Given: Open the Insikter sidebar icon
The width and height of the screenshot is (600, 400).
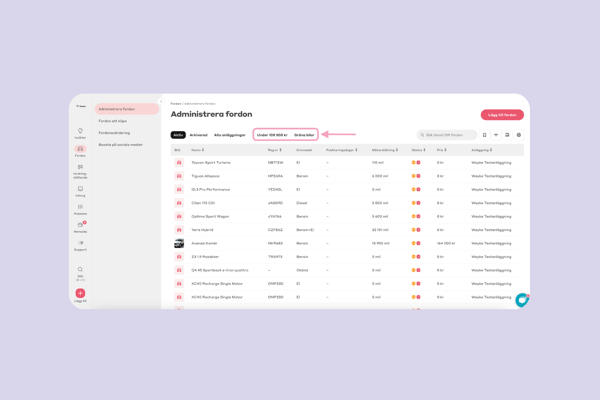Looking at the screenshot, I should pyautogui.click(x=80, y=132).
